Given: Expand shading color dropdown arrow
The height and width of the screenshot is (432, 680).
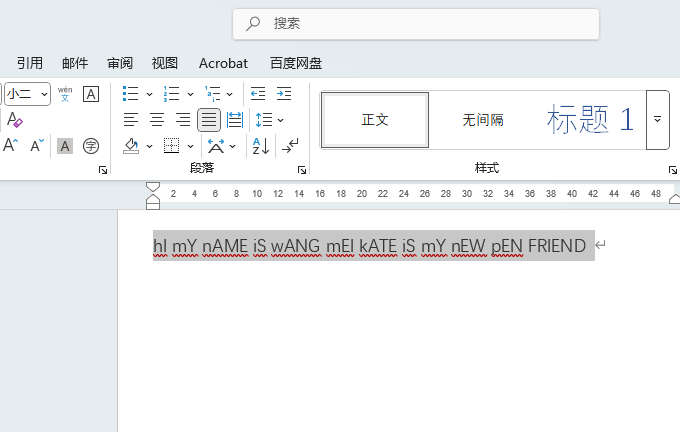Looking at the screenshot, I should [x=149, y=147].
